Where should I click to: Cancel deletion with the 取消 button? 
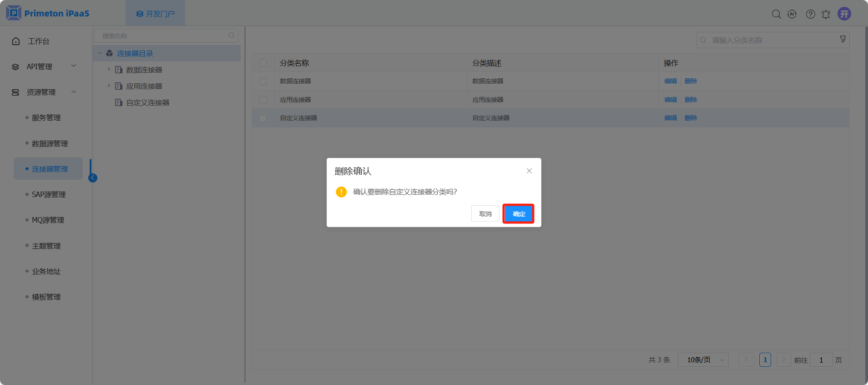[x=485, y=214]
